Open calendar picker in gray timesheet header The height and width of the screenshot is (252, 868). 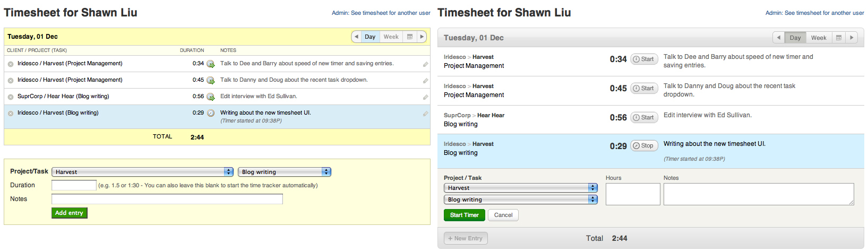click(x=838, y=38)
